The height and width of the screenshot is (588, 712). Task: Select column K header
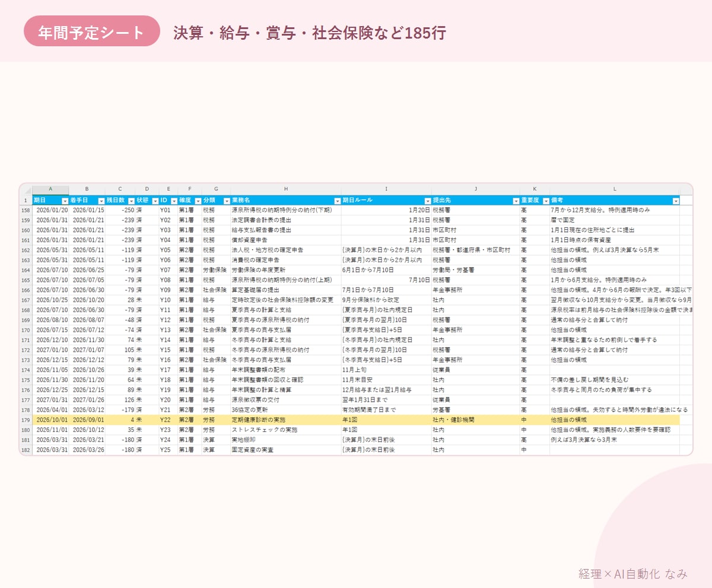pyautogui.click(x=535, y=189)
